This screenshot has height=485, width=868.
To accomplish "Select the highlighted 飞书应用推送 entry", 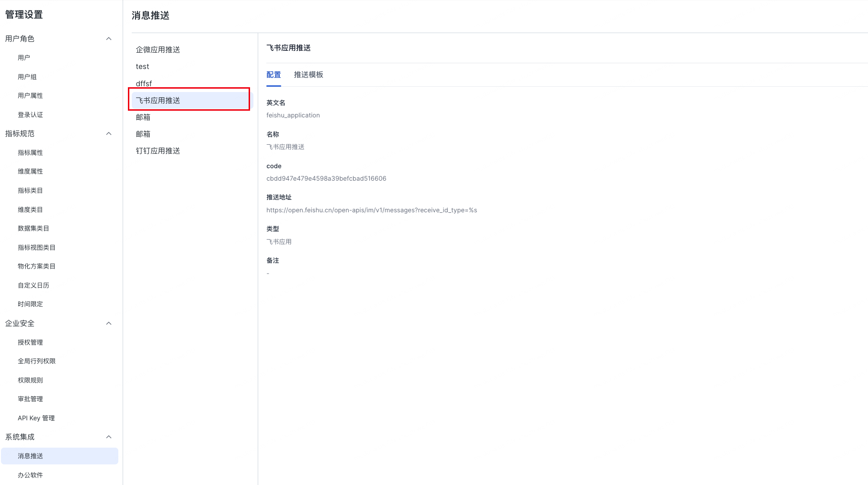I will pyautogui.click(x=158, y=101).
